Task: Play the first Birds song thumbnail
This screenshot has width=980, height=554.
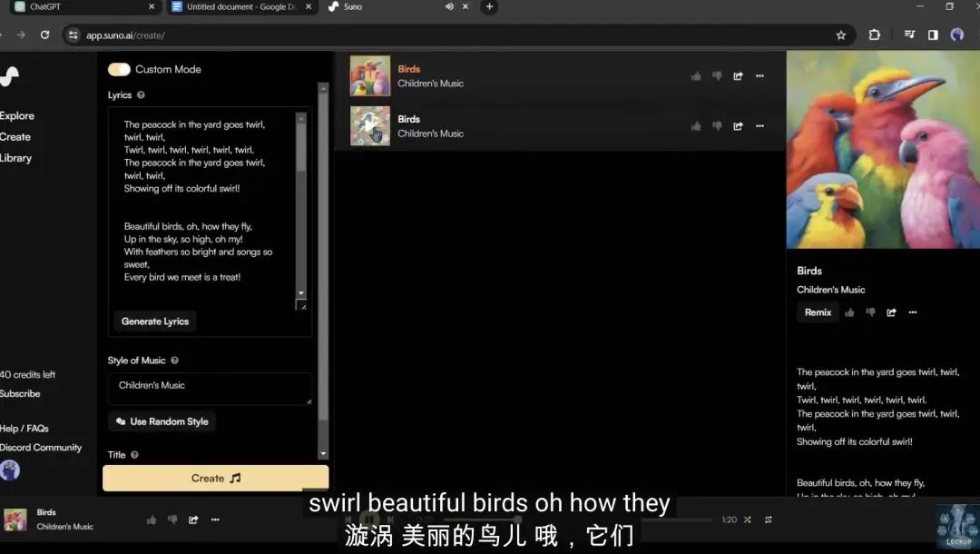Action: pos(370,75)
